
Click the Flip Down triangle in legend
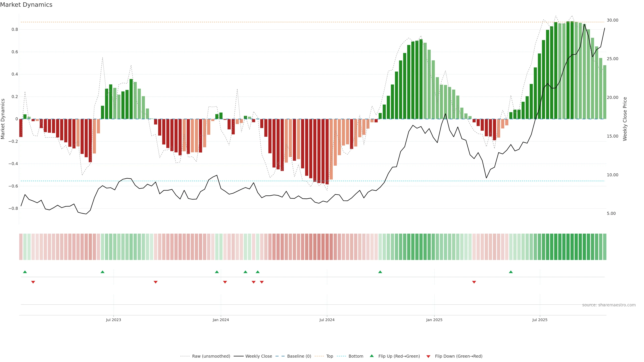[428, 356]
